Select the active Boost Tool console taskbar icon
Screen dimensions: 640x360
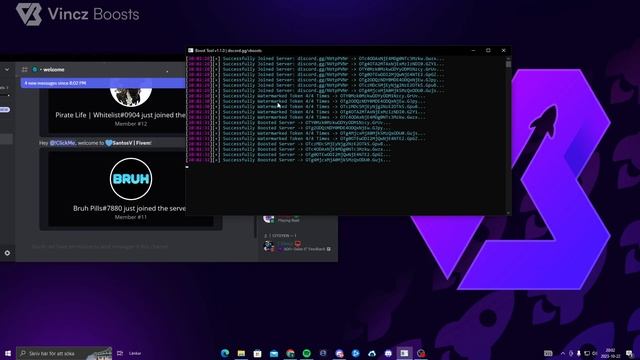click(404, 353)
